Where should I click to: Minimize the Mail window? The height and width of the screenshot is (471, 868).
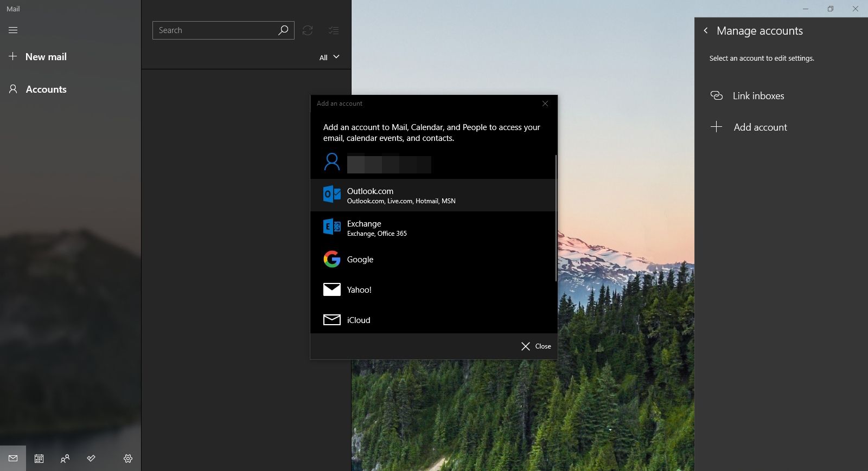(x=806, y=9)
